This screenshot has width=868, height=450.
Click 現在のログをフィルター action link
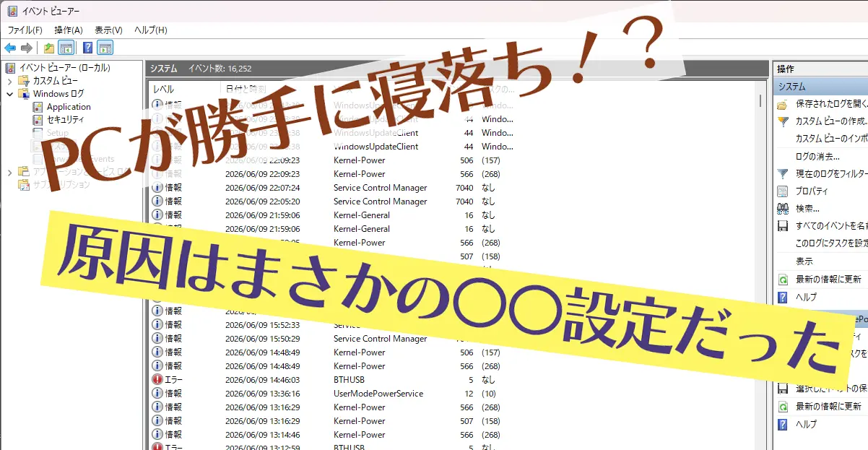pyautogui.click(x=831, y=174)
